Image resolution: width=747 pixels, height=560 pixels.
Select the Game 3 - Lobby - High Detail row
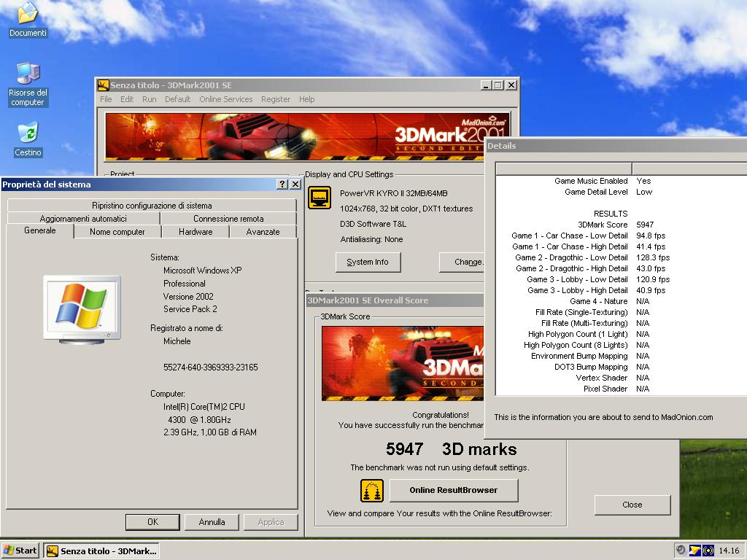pos(622,290)
